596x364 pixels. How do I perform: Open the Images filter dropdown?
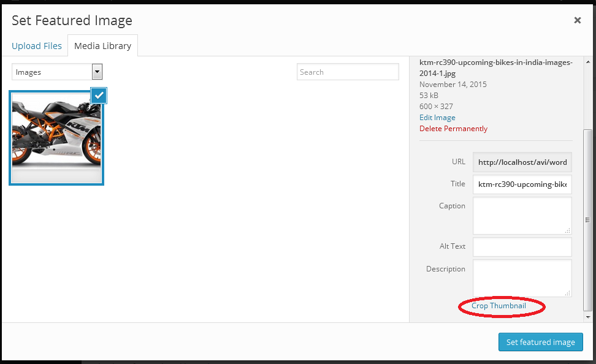click(x=57, y=72)
